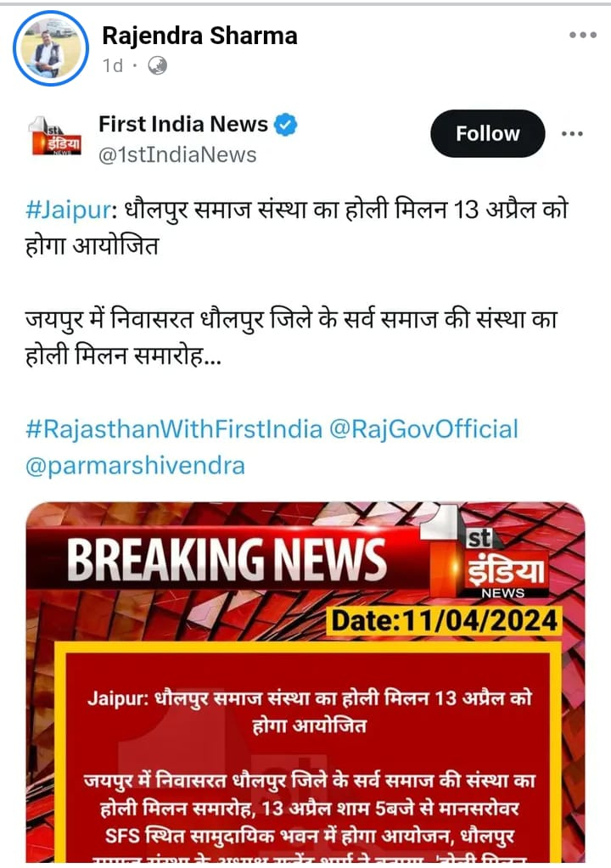Open the Breaking News image

305,682
